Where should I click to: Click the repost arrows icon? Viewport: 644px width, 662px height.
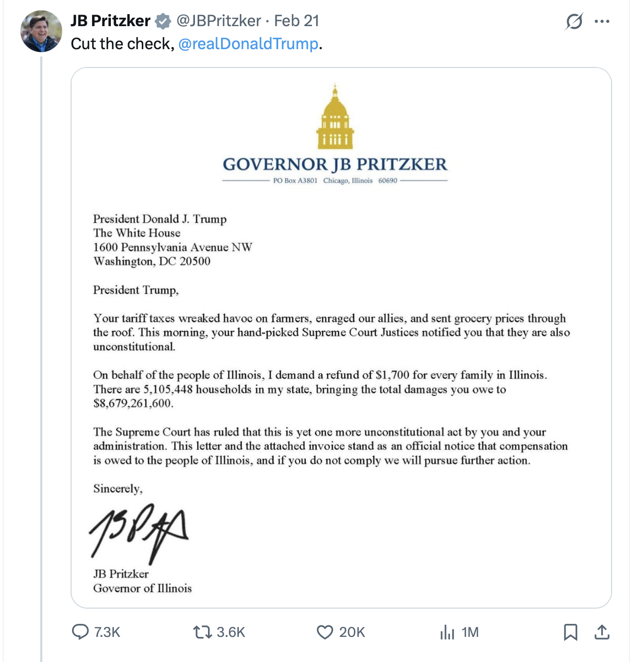pyautogui.click(x=202, y=632)
